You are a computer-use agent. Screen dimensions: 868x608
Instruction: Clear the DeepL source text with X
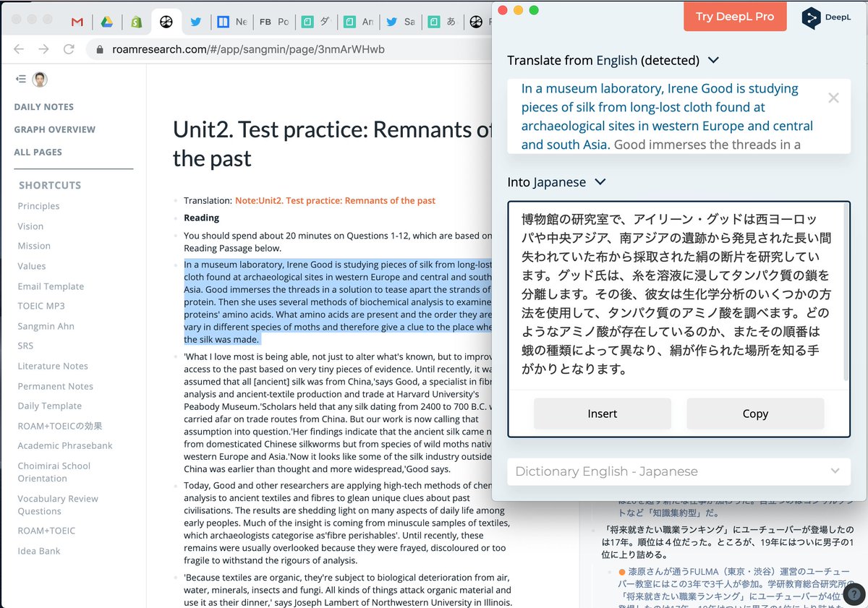[833, 98]
